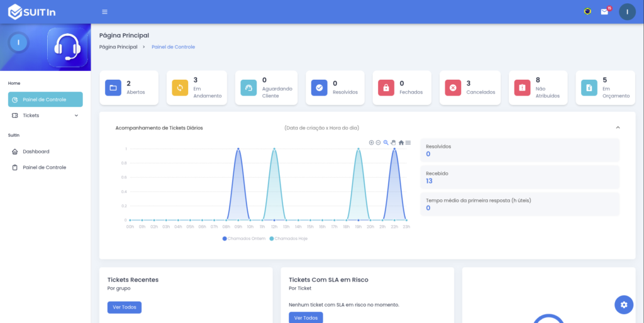This screenshot has height=323, width=644.
Task: Click the hamburger menu icon in header
Action: coord(104,12)
